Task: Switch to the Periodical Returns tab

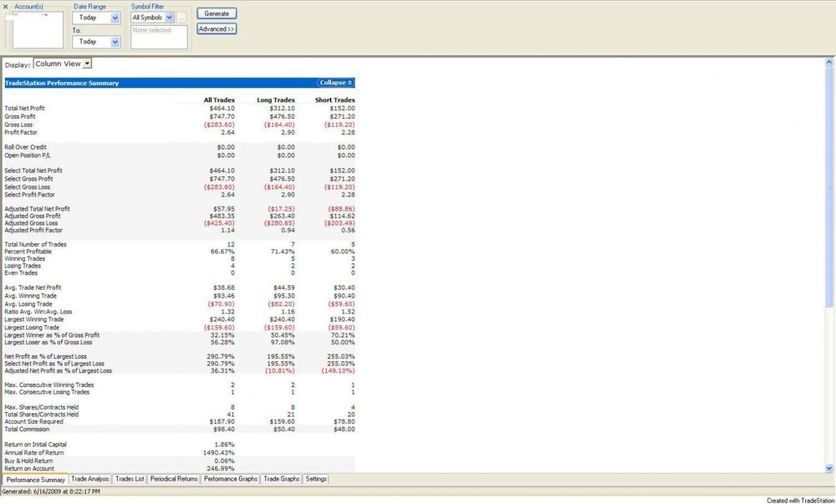Action: (x=174, y=479)
